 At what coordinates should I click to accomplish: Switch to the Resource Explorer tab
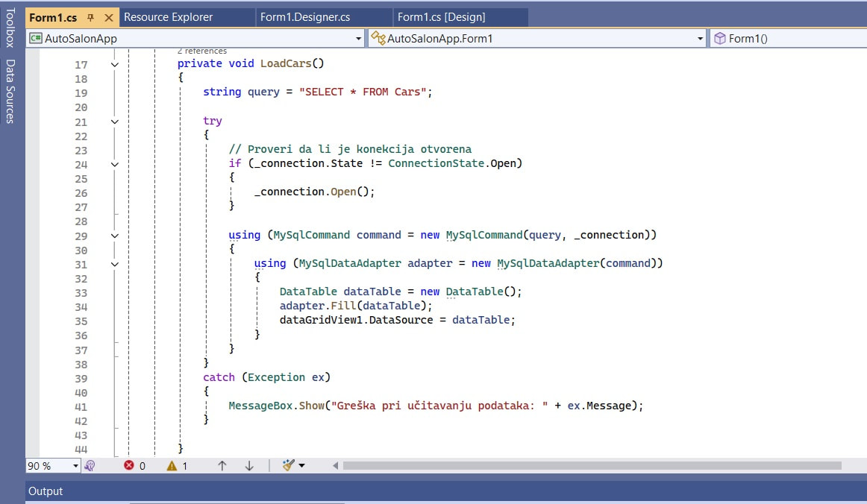[x=168, y=17]
